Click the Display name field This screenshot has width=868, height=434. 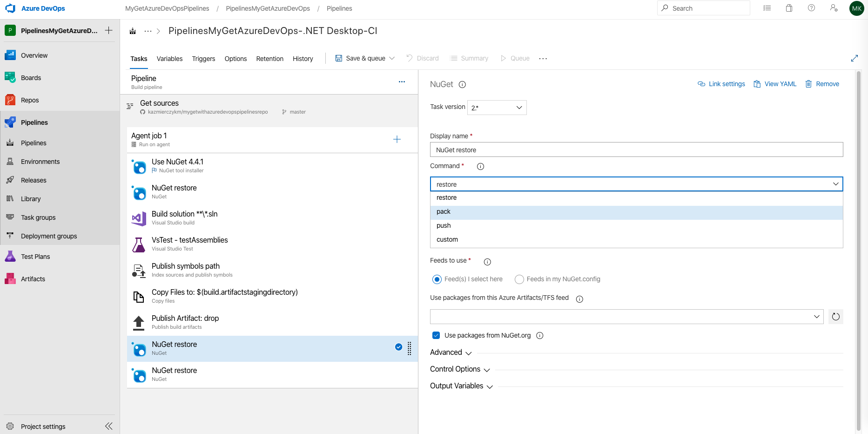(x=636, y=149)
